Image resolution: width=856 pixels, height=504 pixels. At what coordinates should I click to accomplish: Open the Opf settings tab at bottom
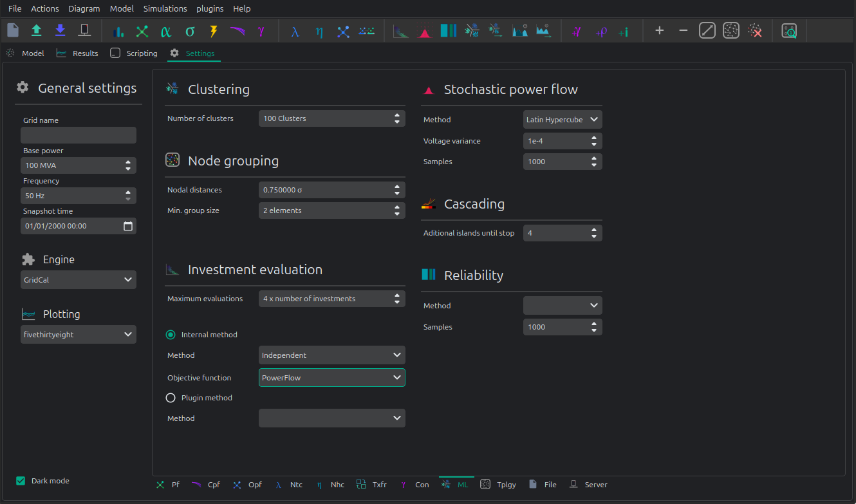[248, 485]
